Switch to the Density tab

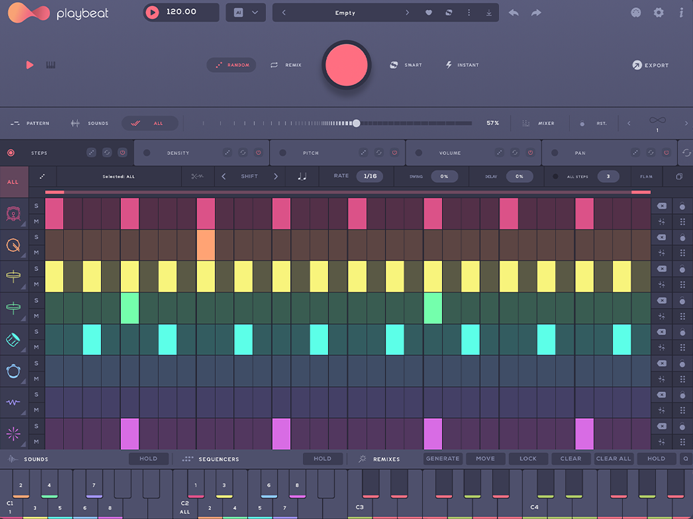pos(178,153)
